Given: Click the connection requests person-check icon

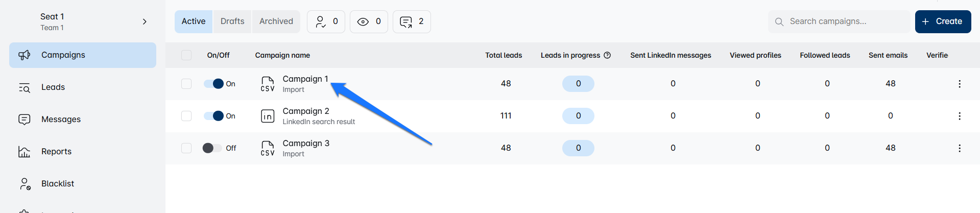Looking at the screenshot, I should (x=320, y=21).
